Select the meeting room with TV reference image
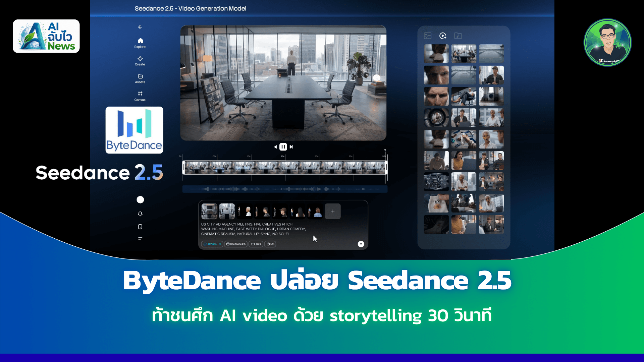The image size is (644, 362). pos(209,211)
